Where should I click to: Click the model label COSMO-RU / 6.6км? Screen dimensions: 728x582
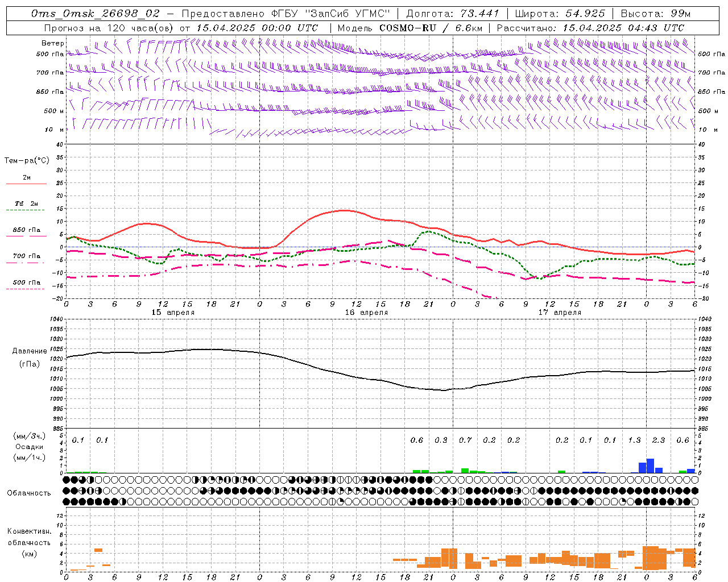pos(431,28)
